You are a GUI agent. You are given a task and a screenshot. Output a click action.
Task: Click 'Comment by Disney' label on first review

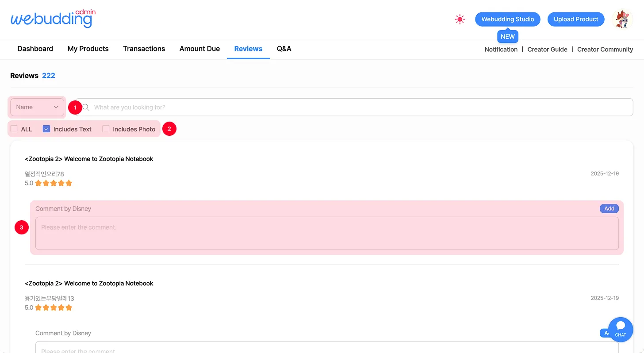pyautogui.click(x=63, y=209)
